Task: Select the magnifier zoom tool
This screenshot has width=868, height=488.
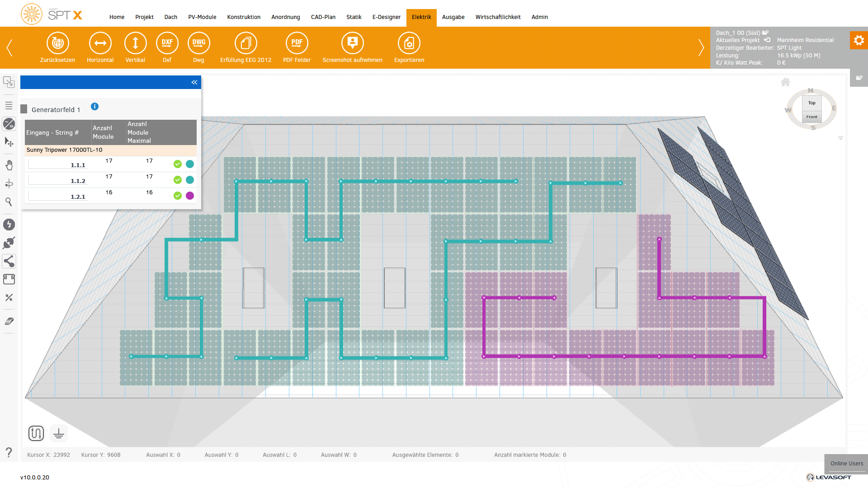Action: [x=9, y=202]
